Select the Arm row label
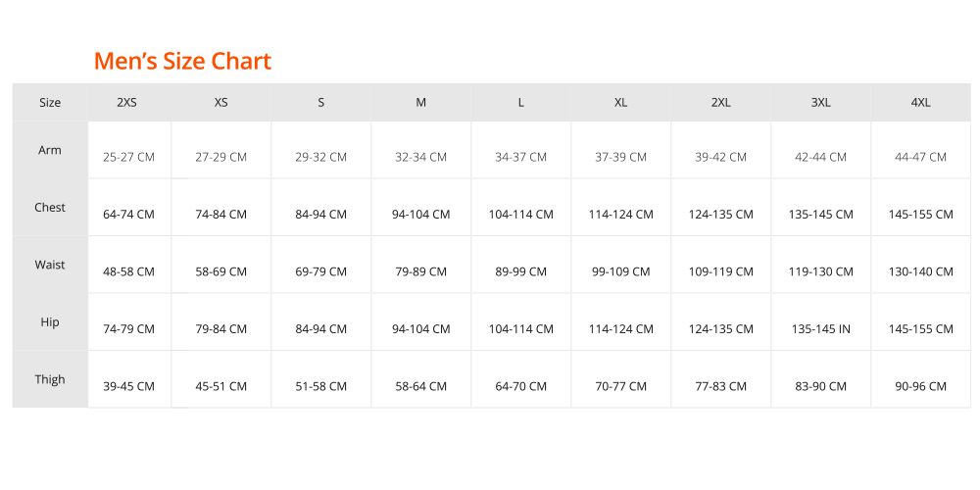Screen dimensions: 980x490 50,150
